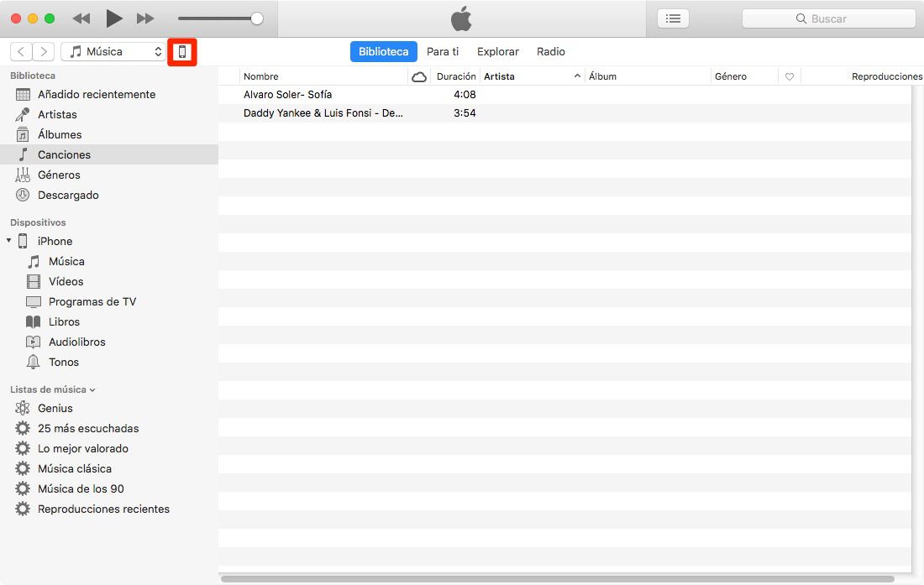Click the Programas de TV screen icon
Image resolution: width=924 pixels, height=585 pixels.
pos(34,302)
